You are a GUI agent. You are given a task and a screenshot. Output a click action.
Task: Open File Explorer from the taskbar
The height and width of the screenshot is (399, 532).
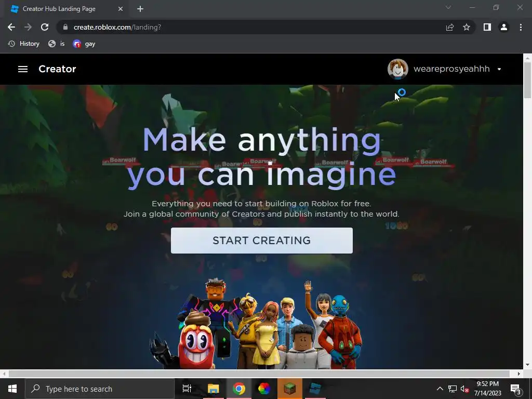pos(214,389)
